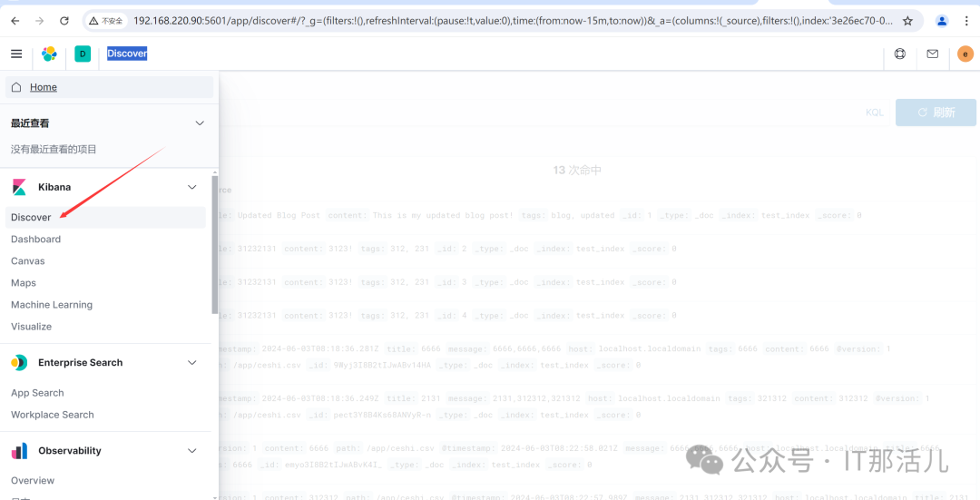
Task: Open the Chrome three-dot menu
Action: click(965, 21)
